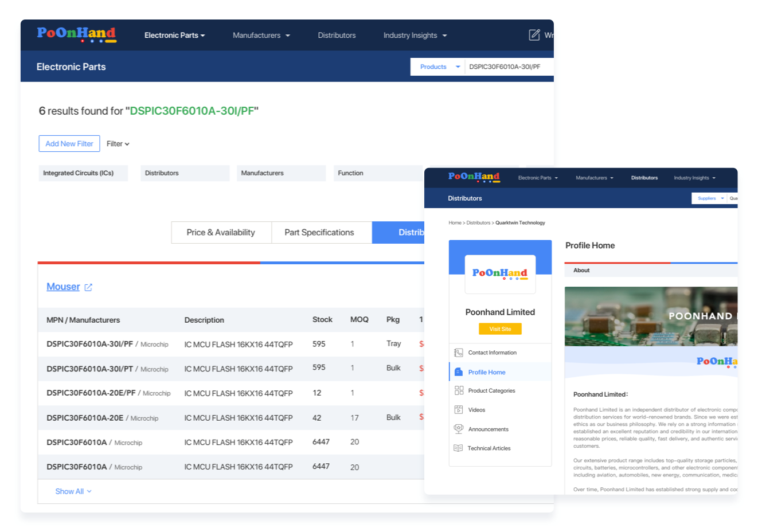Screen dimensions: 758x532
Task: Open Electronic Parts menu in Distributors window
Action: pos(538,178)
